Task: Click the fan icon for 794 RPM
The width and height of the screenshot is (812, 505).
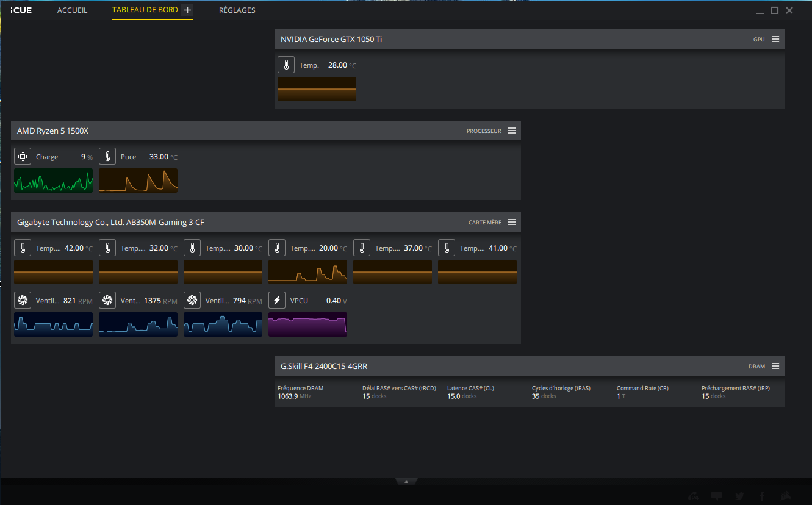Action: coord(192,301)
